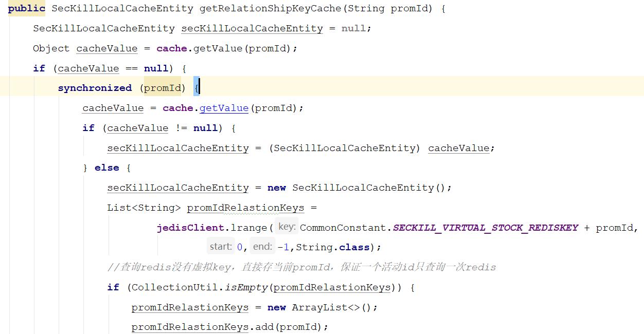The image size is (644, 334).
Task: Click the -1 end argument value
Action: coord(283,247)
